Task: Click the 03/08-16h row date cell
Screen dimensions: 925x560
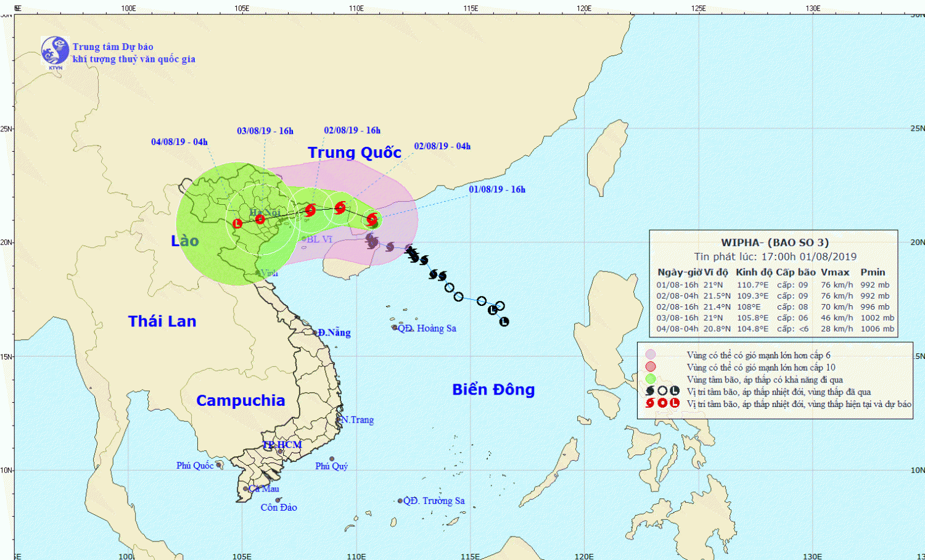Action: click(x=678, y=318)
